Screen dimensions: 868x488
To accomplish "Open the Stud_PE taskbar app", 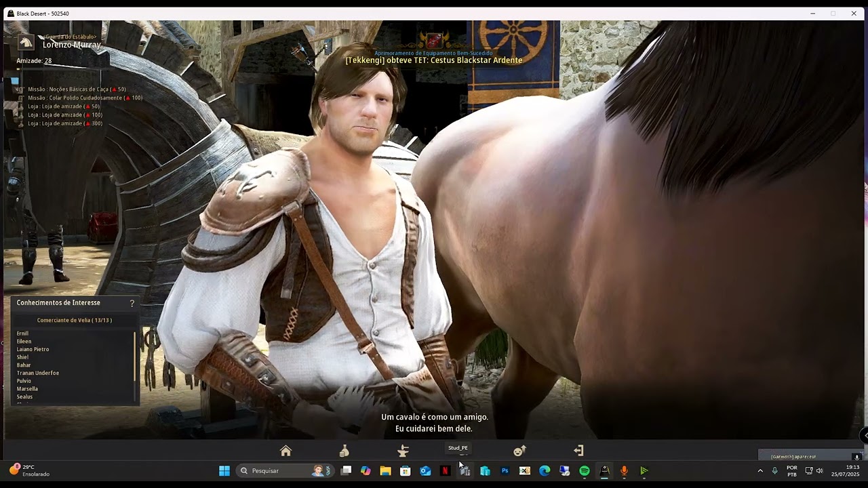I will (x=465, y=470).
